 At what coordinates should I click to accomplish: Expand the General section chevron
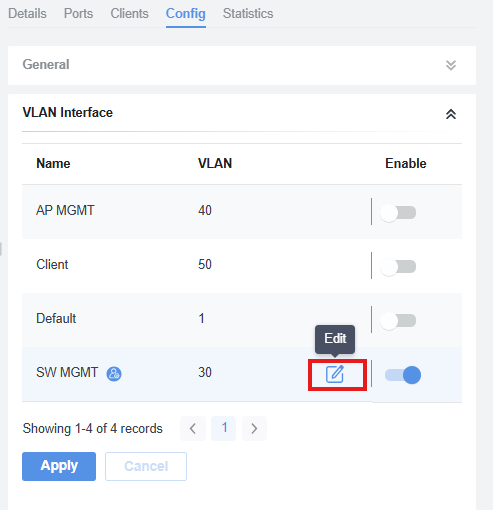pos(451,65)
